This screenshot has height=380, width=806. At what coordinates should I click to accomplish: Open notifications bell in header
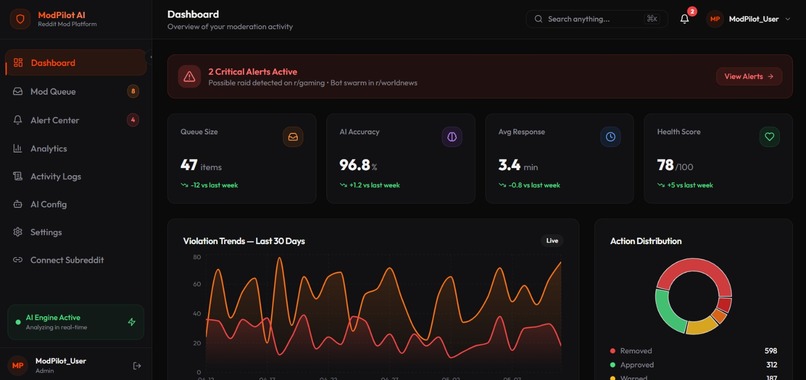tap(684, 19)
